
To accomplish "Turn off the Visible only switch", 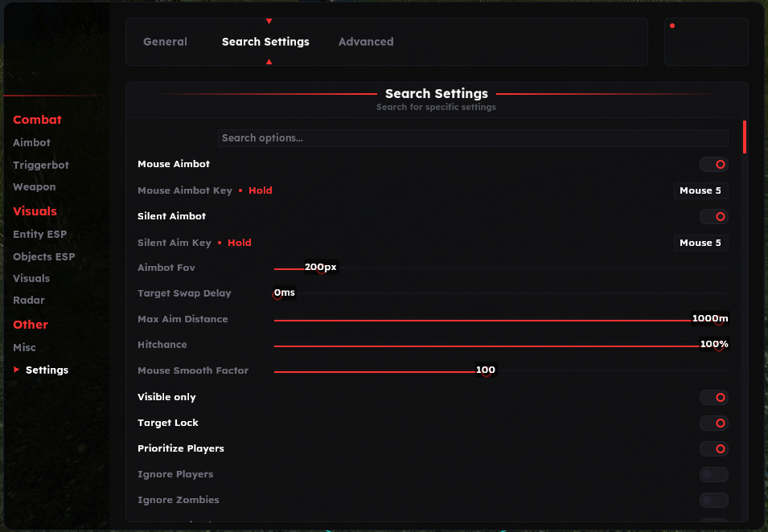I will [x=713, y=397].
